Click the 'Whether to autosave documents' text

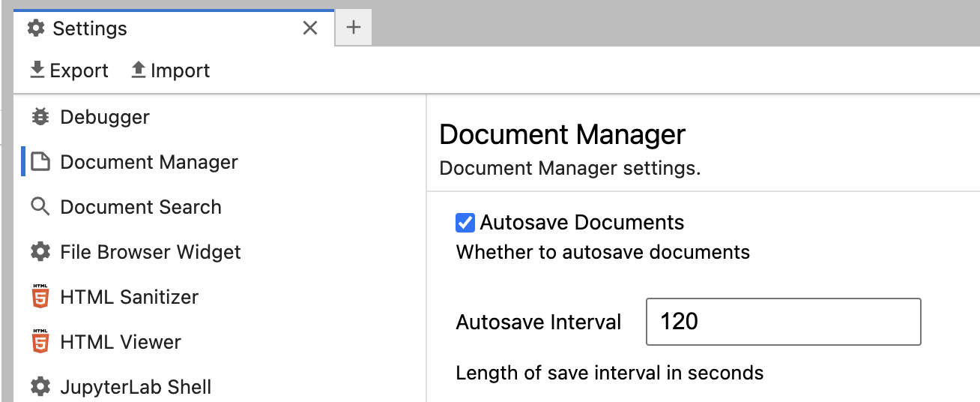coord(603,252)
